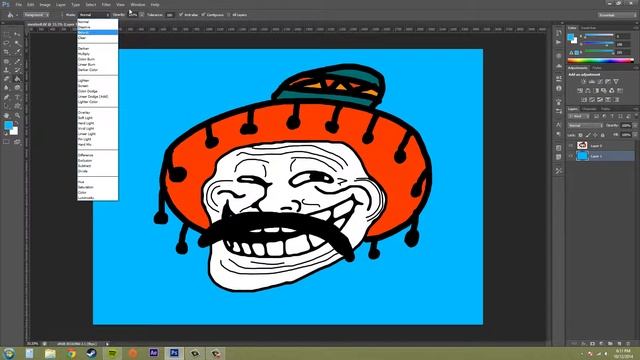This screenshot has height=360, width=640.
Task: Open the Character panel icon
Action: click(558, 124)
